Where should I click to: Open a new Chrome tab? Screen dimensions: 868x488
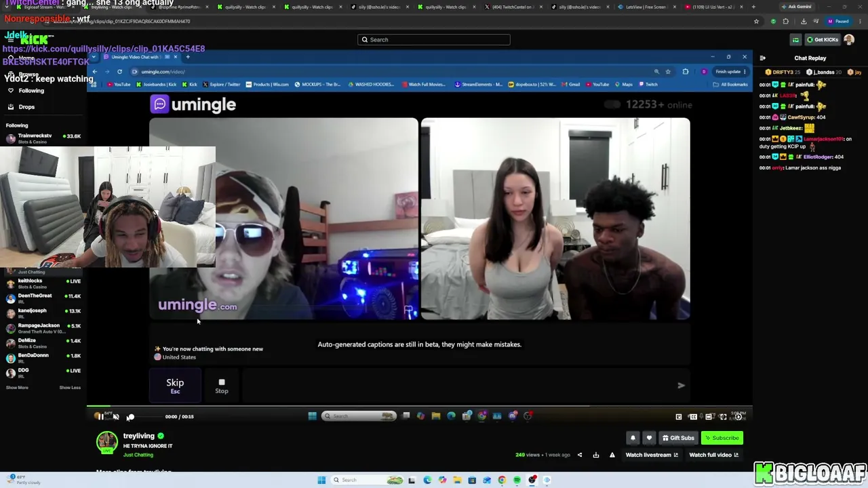click(x=753, y=7)
